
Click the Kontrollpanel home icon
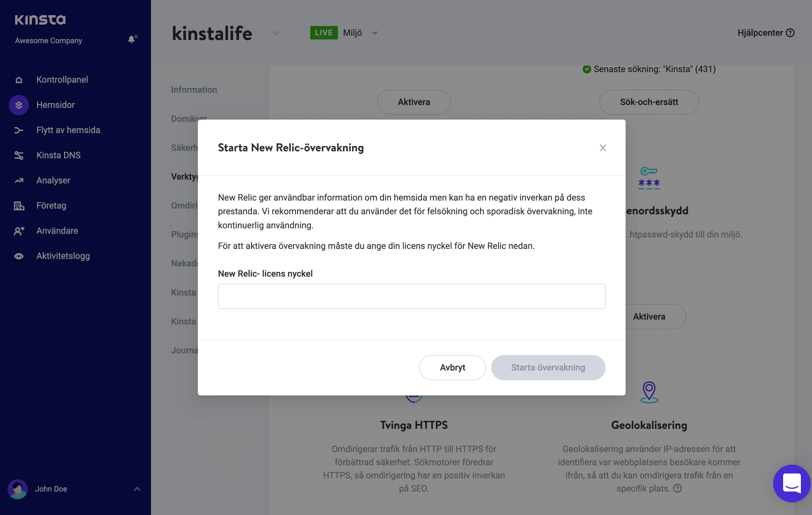(x=19, y=80)
